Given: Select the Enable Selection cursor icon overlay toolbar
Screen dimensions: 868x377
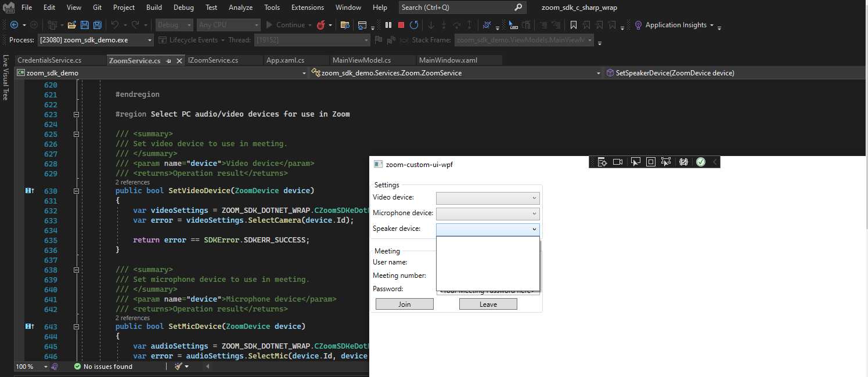Looking at the screenshot, I should click(x=635, y=162).
